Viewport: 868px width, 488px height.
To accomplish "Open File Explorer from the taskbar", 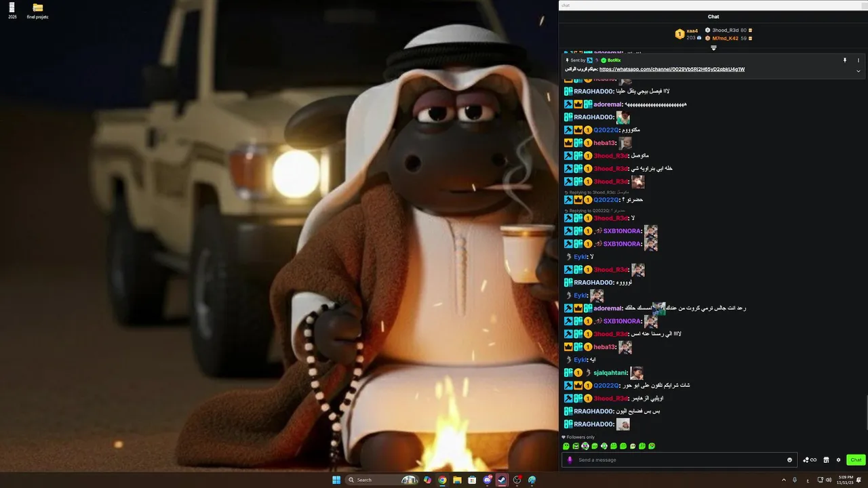I will [457, 480].
